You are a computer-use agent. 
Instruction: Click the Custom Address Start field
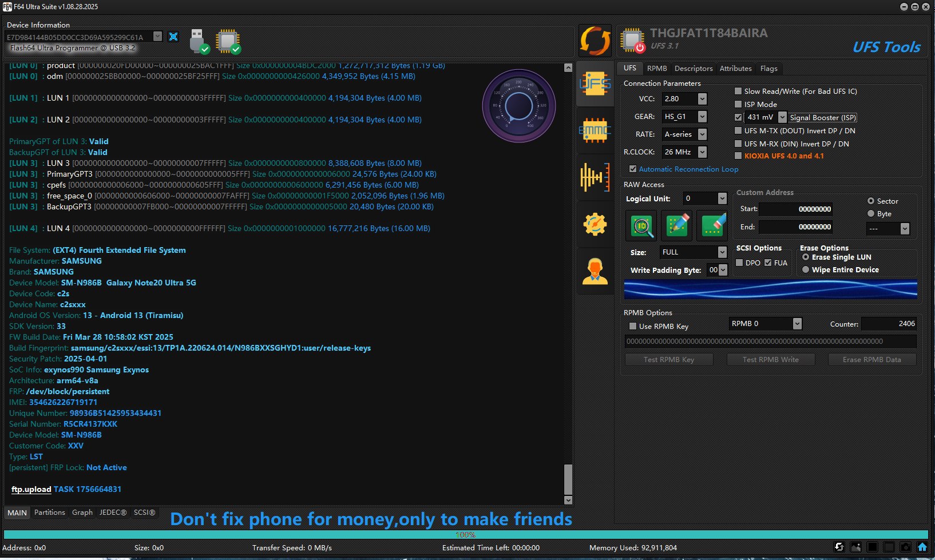tap(796, 209)
